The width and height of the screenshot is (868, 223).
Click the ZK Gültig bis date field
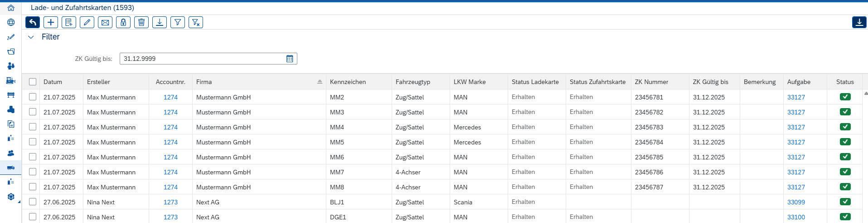(x=209, y=59)
